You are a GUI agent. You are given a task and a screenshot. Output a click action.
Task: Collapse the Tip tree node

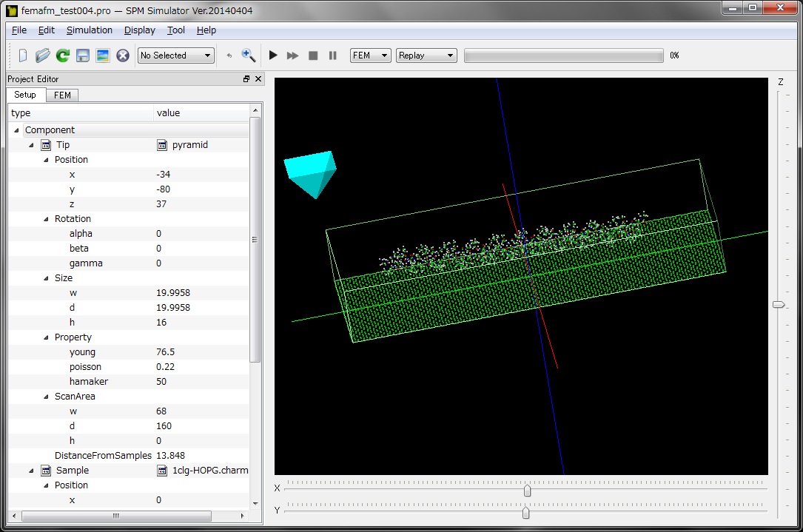(x=31, y=145)
